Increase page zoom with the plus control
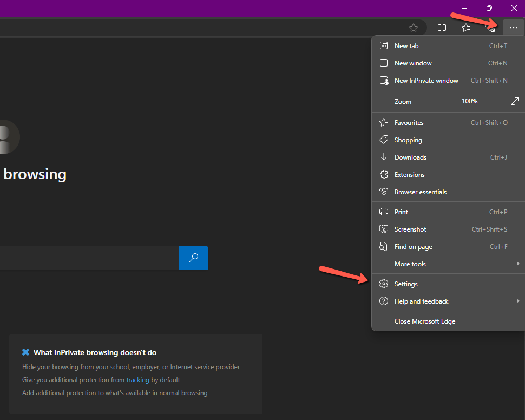This screenshot has height=420, width=525. pos(491,101)
